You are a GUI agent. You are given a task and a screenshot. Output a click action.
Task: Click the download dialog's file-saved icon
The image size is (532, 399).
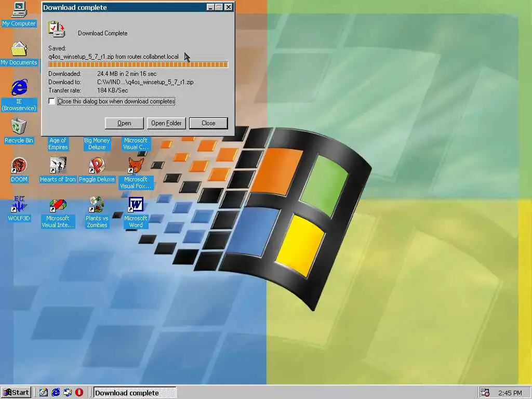click(x=56, y=30)
